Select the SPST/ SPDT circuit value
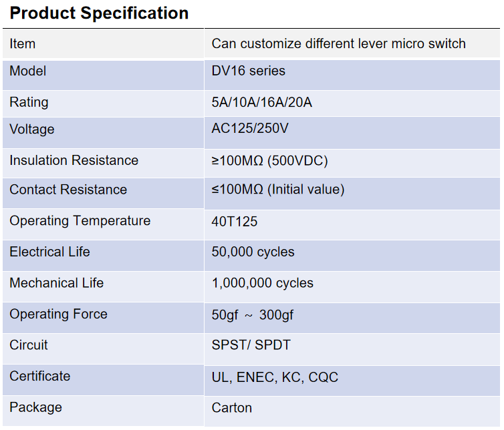The height and width of the screenshot is (430, 504). coord(251,345)
